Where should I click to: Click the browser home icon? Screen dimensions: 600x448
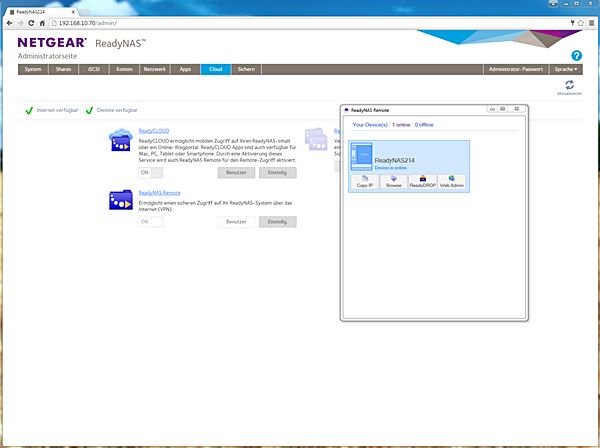tap(42, 23)
